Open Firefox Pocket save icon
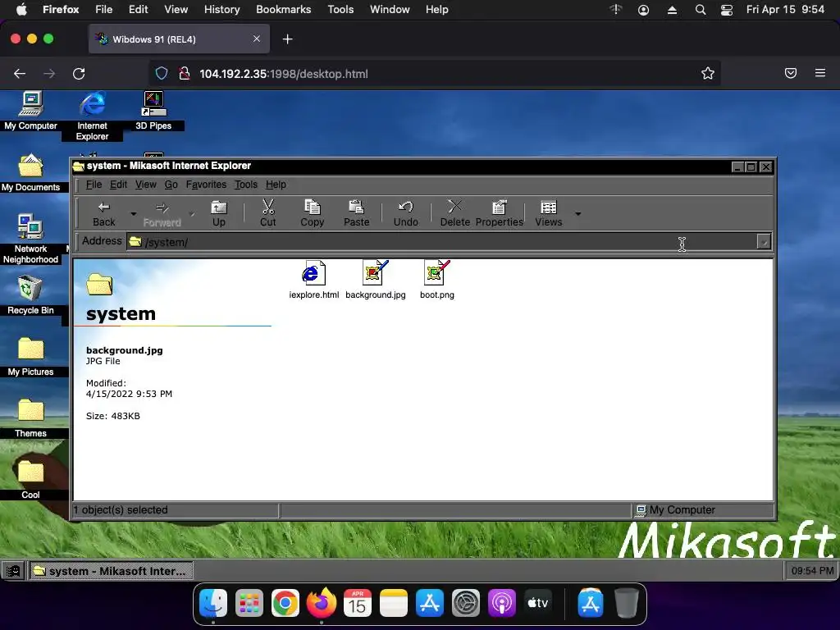Viewport: 840px width, 630px height. coord(791,73)
